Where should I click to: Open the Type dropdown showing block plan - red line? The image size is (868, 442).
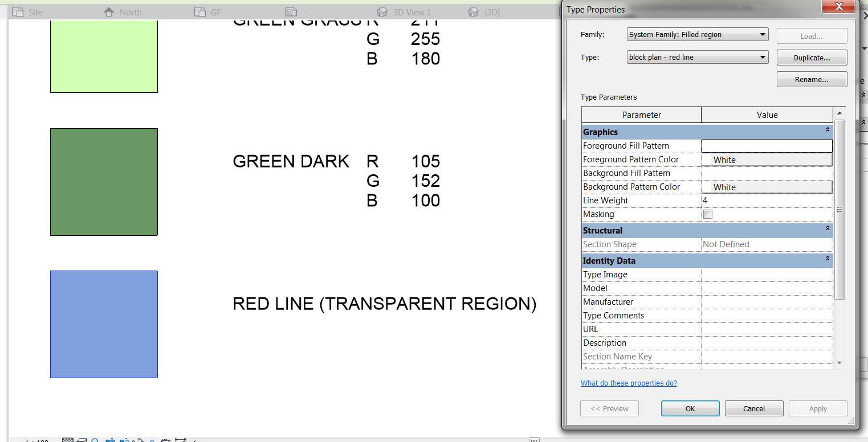pos(698,58)
